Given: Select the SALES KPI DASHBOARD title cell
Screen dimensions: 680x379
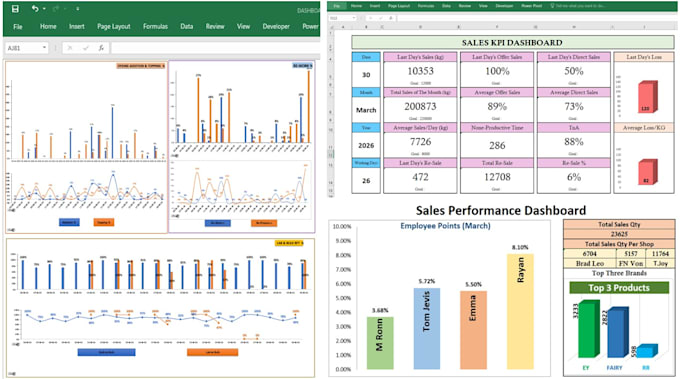Looking at the screenshot, I should pyautogui.click(x=512, y=42).
